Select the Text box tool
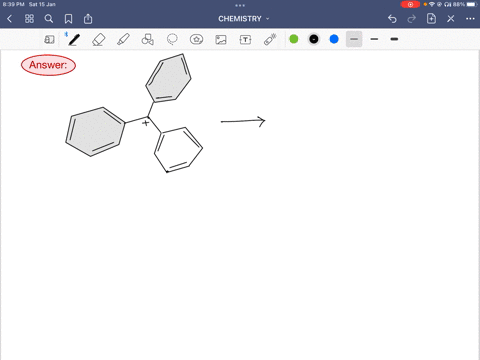The height and width of the screenshot is (360, 480). (245, 40)
